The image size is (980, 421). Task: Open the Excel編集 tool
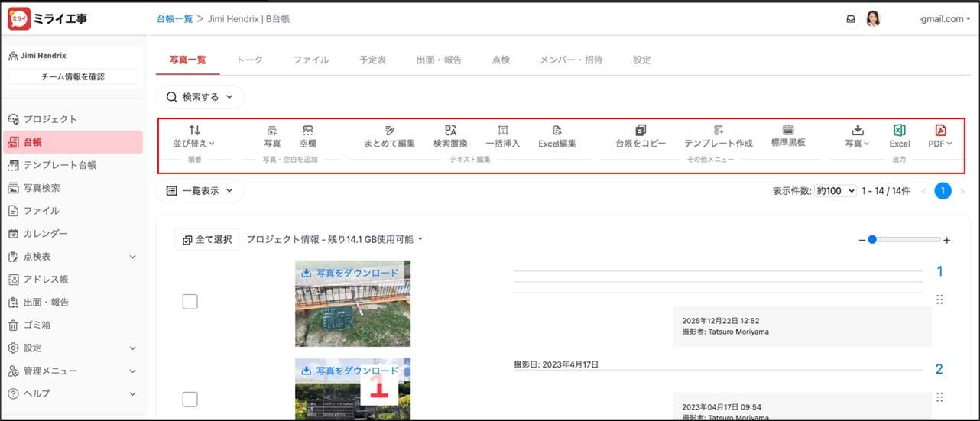click(x=557, y=131)
